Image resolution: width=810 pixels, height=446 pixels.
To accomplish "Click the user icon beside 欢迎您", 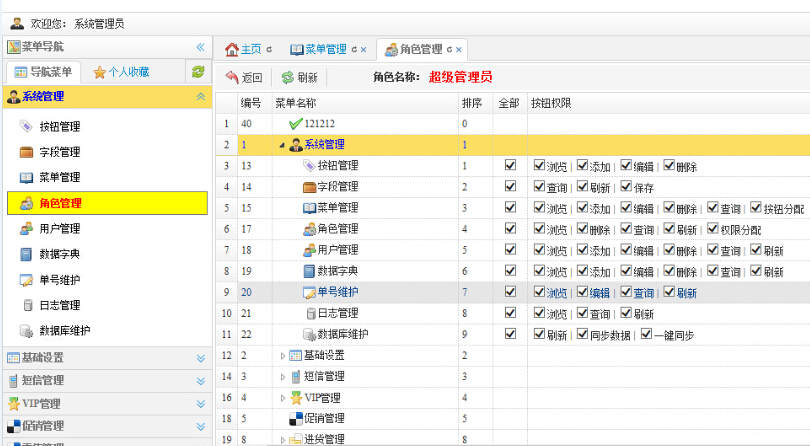I will pyautogui.click(x=17, y=23).
